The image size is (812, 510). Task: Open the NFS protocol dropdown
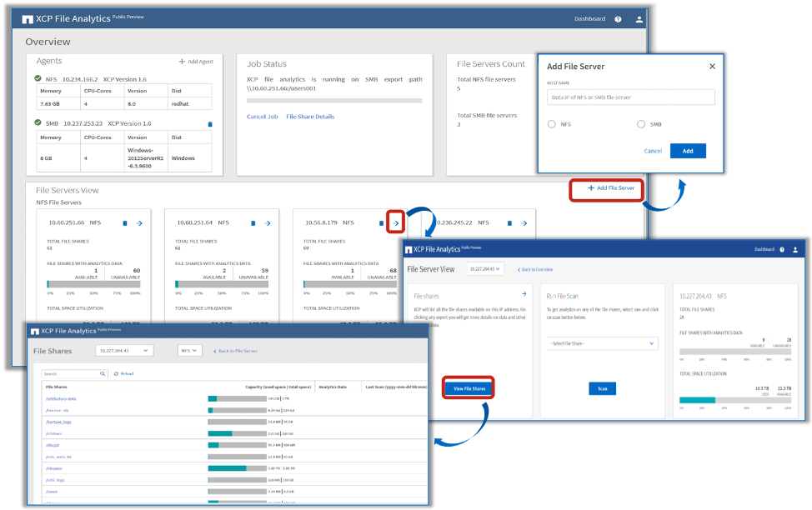tap(190, 351)
